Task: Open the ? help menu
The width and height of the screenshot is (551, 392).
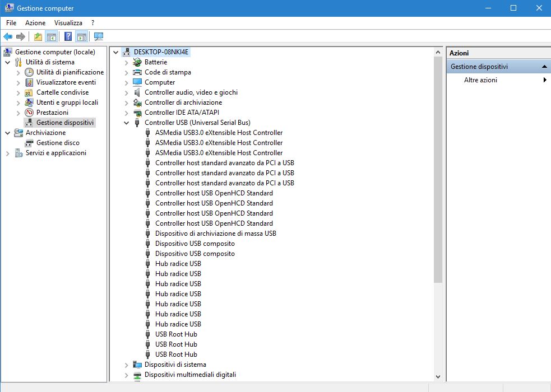Action: click(x=93, y=23)
